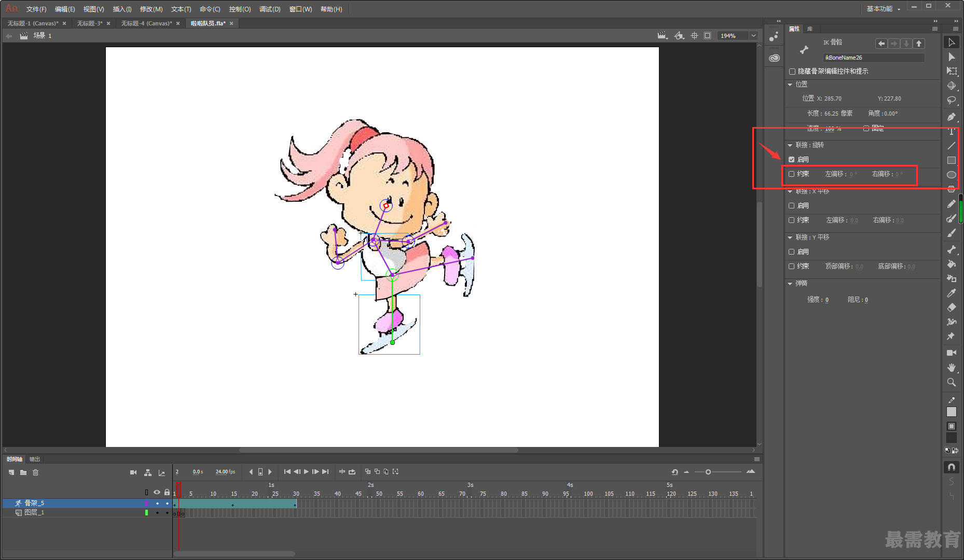
Task: Select the Paint Bucket tool
Action: point(951,264)
